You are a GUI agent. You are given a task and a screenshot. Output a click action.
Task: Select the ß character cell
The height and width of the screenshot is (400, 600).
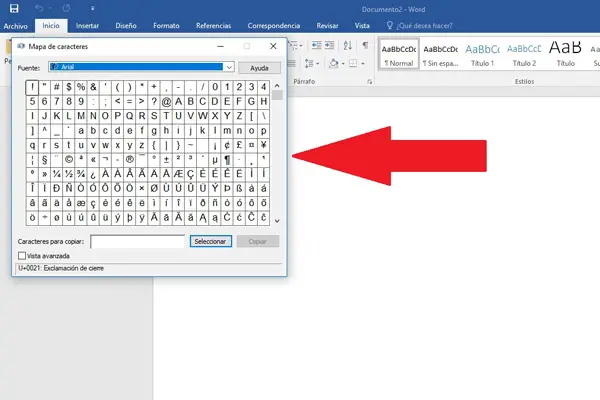tap(239, 188)
